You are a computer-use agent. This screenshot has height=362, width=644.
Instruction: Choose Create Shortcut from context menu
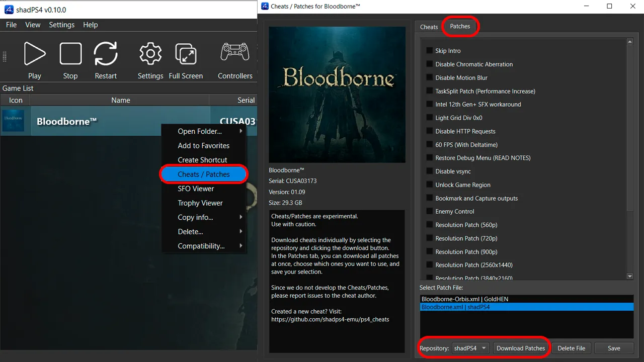pyautogui.click(x=203, y=160)
